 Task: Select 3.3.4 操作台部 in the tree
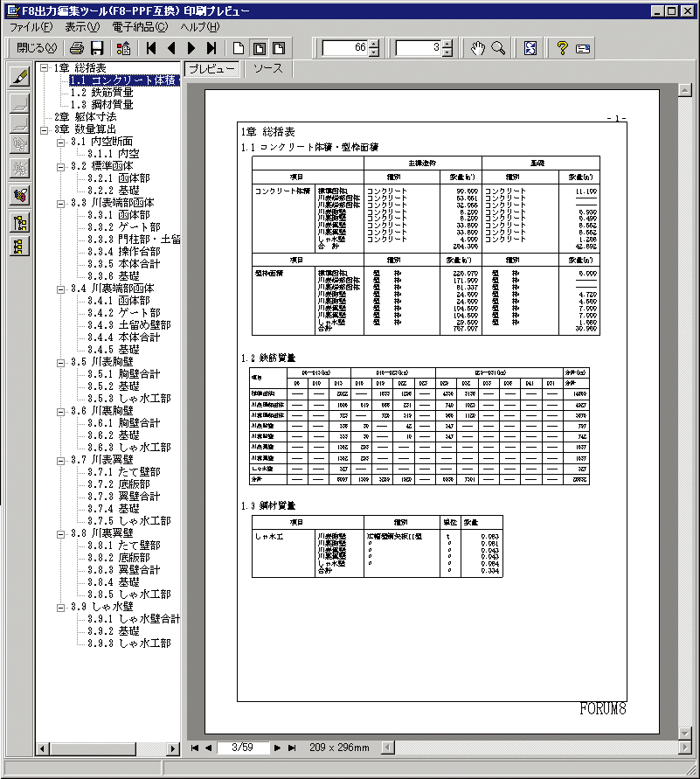click(x=124, y=252)
